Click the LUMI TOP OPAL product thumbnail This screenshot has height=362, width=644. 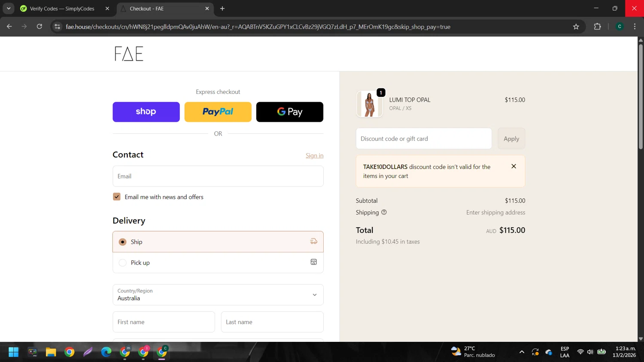pyautogui.click(x=369, y=104)
